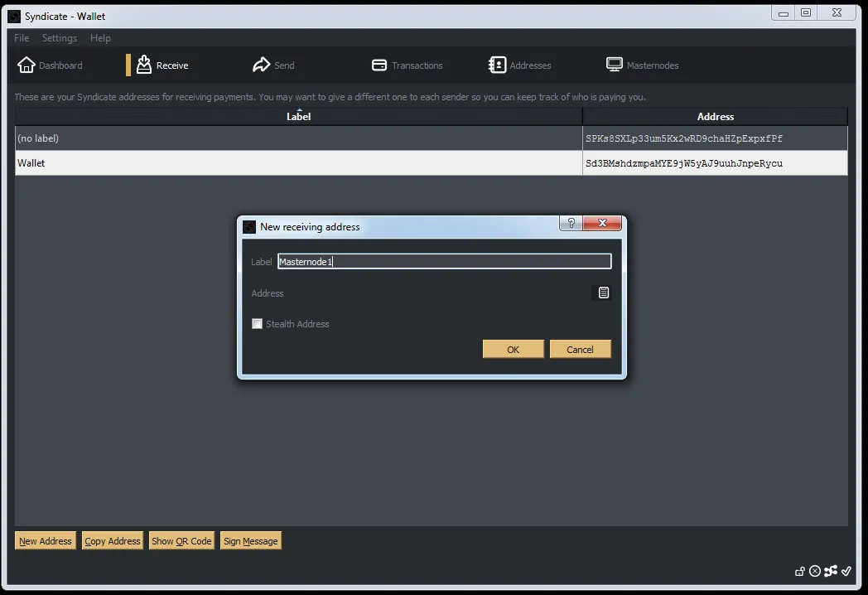Click the unlocked padlock status icon
868x595 pixels.
coord(800,571)
